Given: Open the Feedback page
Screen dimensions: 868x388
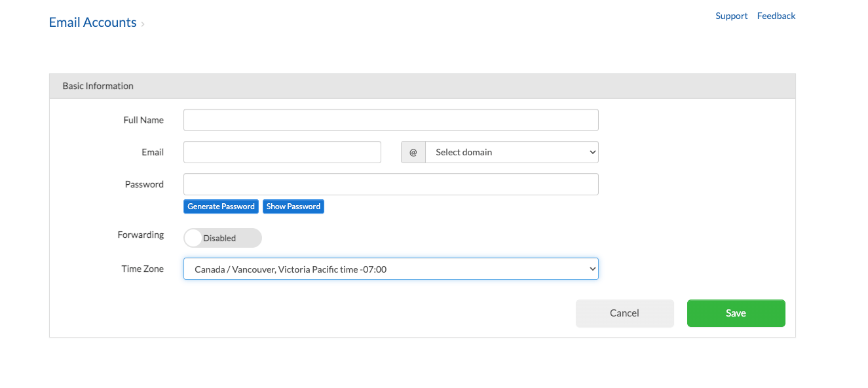Looking at the screenshot, I should click(x=776, y=16).
